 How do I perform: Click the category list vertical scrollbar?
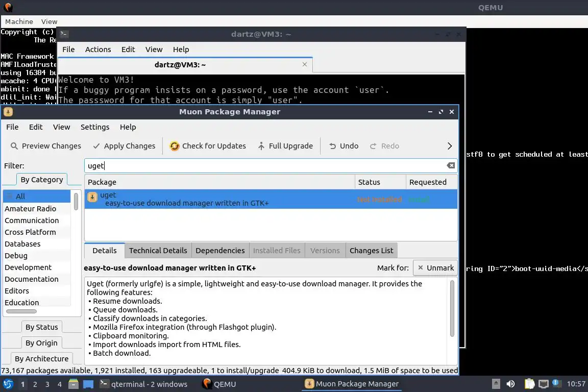[x=76, y=202]
